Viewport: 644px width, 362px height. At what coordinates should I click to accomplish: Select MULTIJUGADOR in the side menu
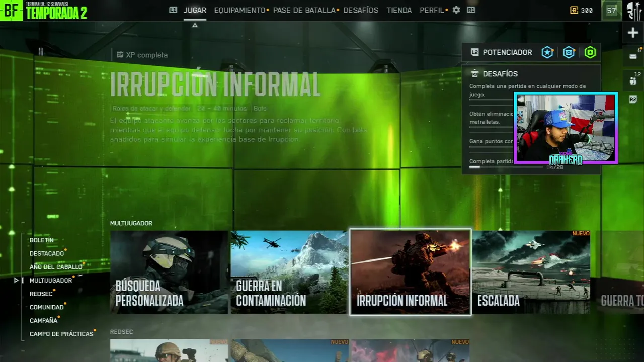coord(51,280)
